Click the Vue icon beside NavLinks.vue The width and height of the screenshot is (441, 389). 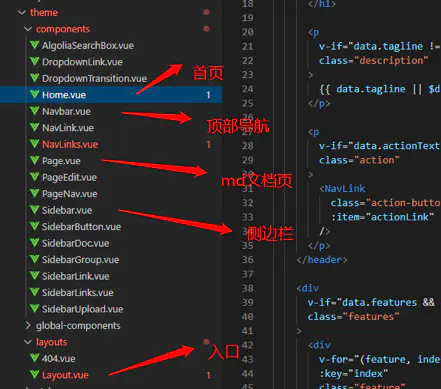pyautogui.click(x=34, y=144)
